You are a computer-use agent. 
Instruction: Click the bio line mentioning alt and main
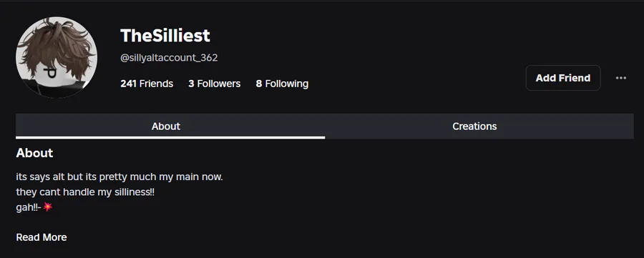pyautogui.click(x=119, y=177)
